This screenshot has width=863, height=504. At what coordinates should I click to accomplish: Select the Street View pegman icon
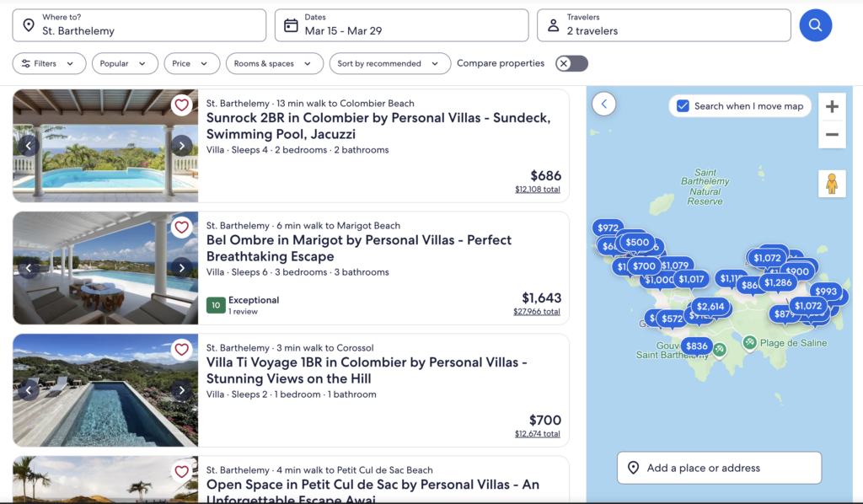tap(832, 184)
